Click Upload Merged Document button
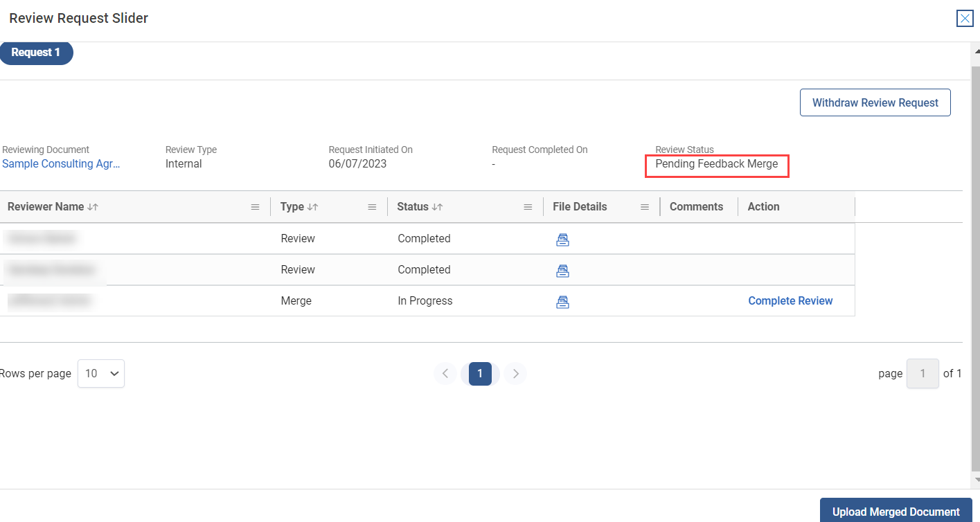 coord(896,512)
